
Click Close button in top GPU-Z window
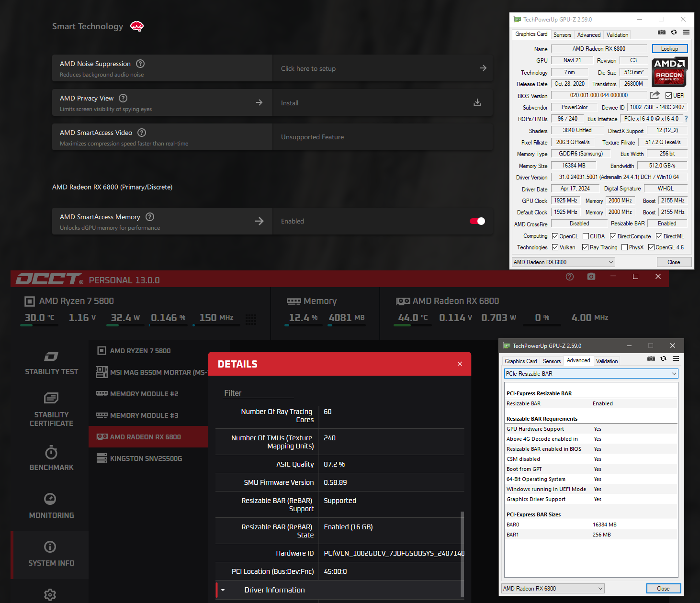(x=674, y=262)
